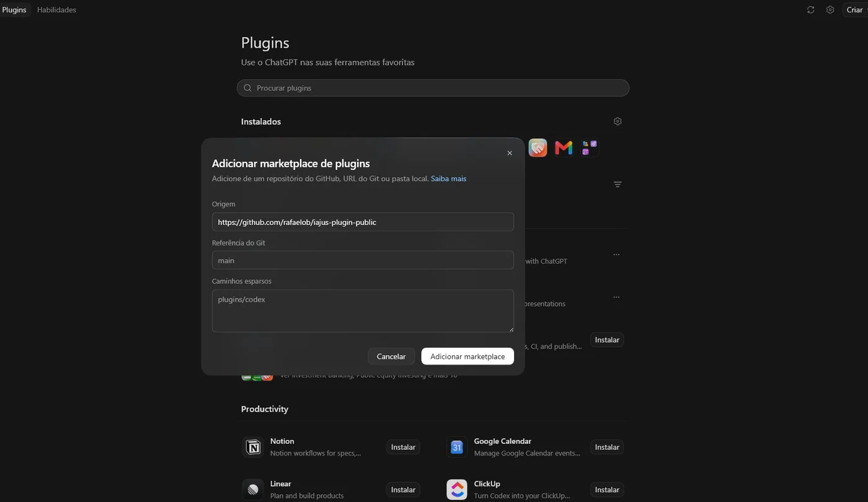
Task: Click the Cancelar button
Action: [391, 356]
